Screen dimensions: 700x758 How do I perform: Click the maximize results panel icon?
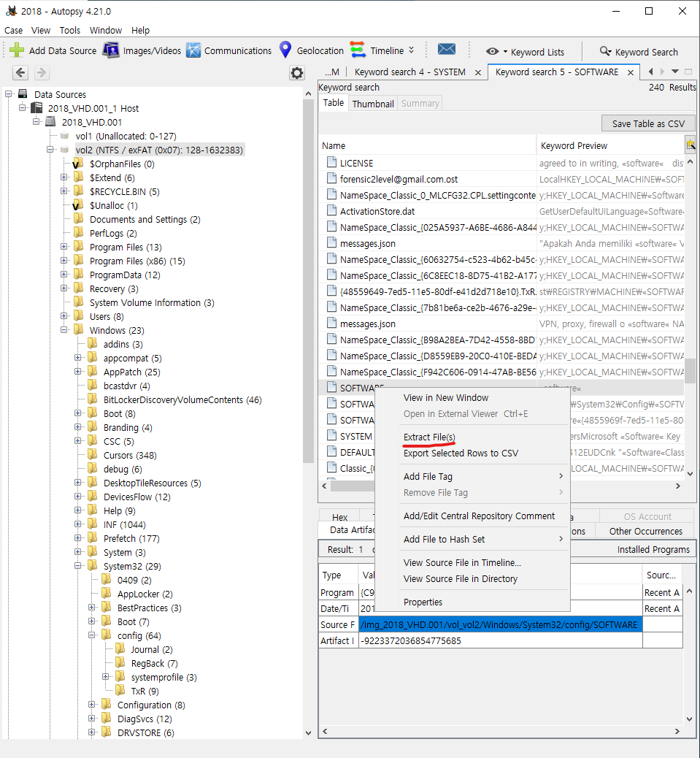[x=689, y=72]
